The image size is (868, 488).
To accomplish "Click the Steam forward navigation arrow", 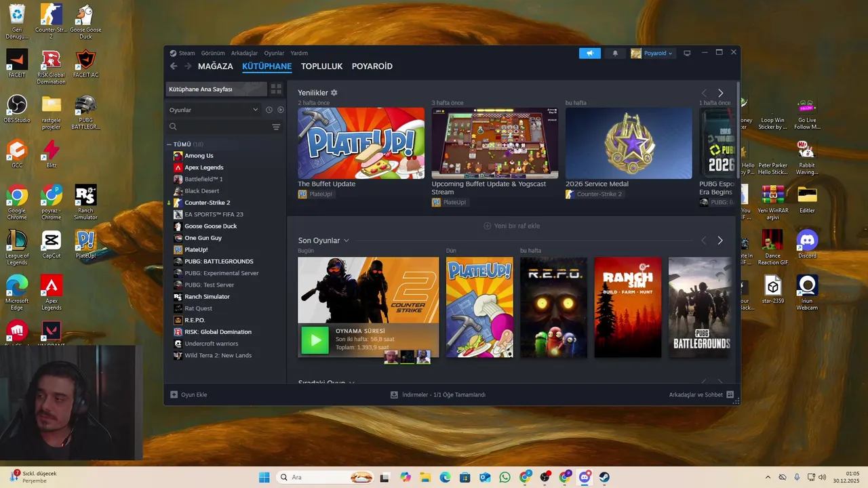I will [188, 66].
